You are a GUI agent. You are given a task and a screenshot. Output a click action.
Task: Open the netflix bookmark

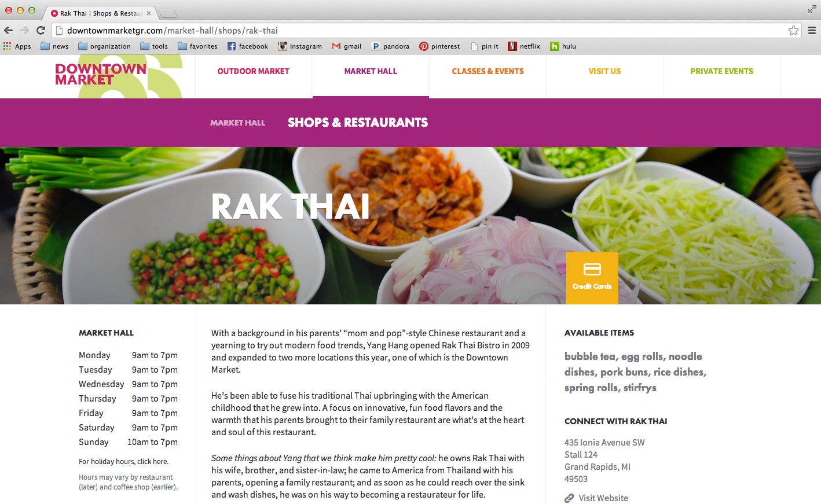point(524,46)
